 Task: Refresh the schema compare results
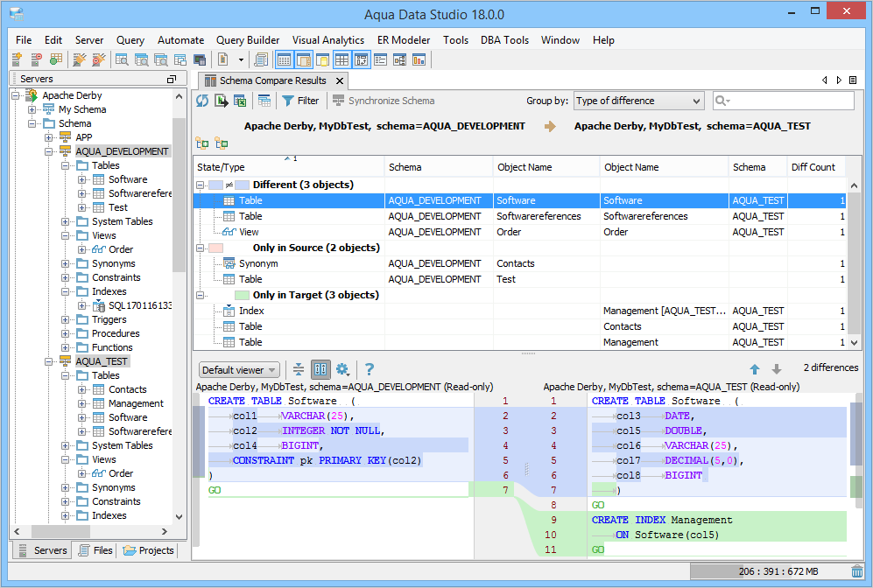[202, 101]
